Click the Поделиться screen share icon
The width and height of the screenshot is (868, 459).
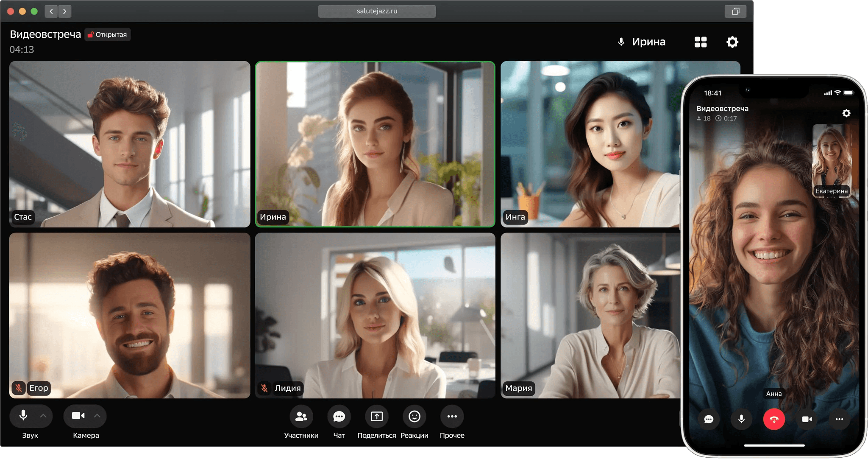point(376,417)
